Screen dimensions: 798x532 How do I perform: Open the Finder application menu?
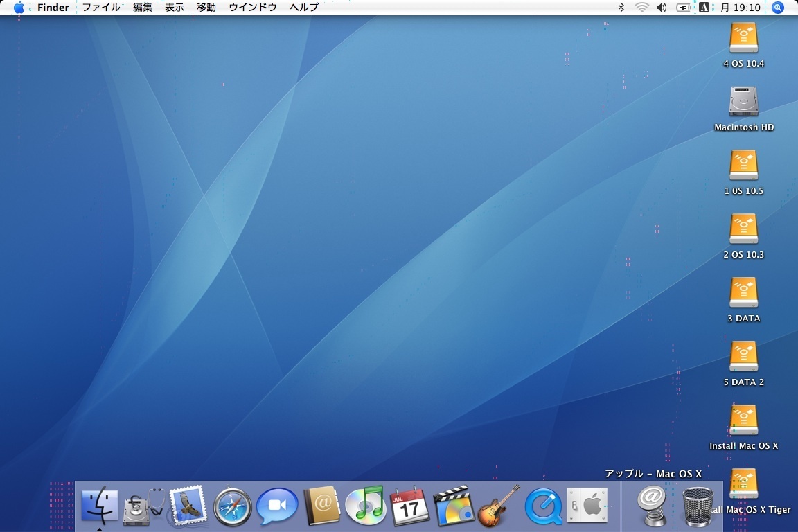(x=53, y=7)
